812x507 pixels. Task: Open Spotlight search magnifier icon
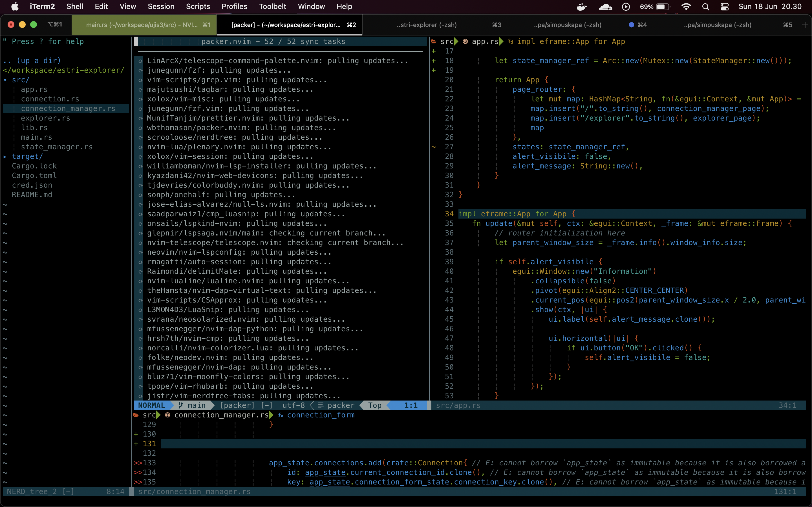[x=705, y=7]
